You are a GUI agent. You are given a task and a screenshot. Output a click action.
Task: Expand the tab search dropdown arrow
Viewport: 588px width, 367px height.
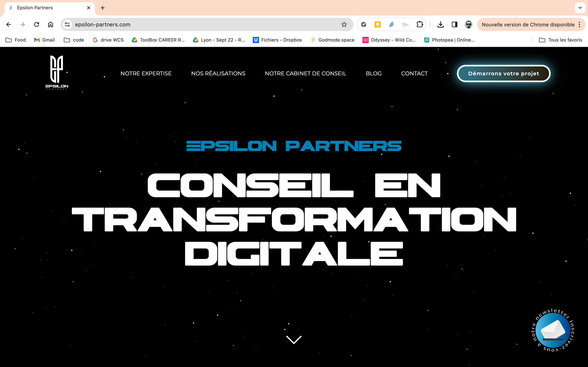coord(580,8)
